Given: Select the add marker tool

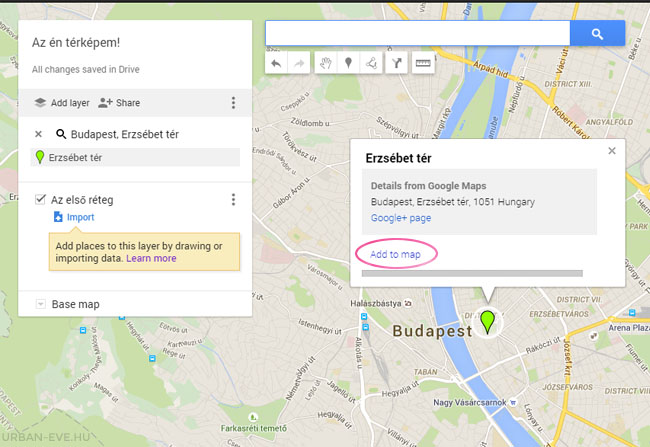Looking at the screenshot, I should (x=348, y=63).
